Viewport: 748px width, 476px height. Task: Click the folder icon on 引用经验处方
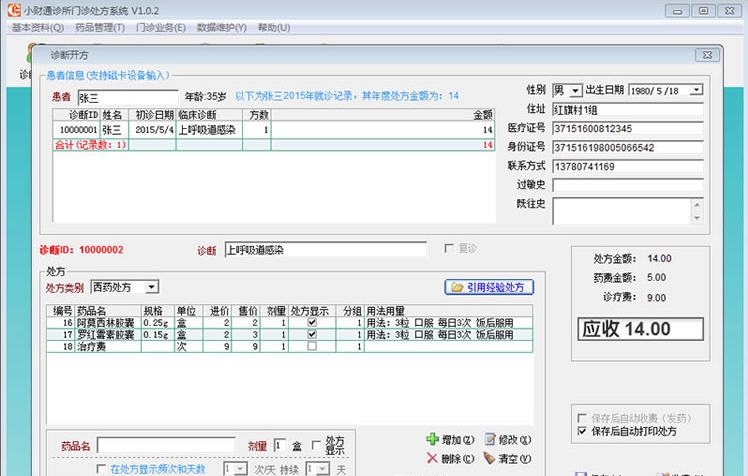pyautogui.click(x=457, y=287)
